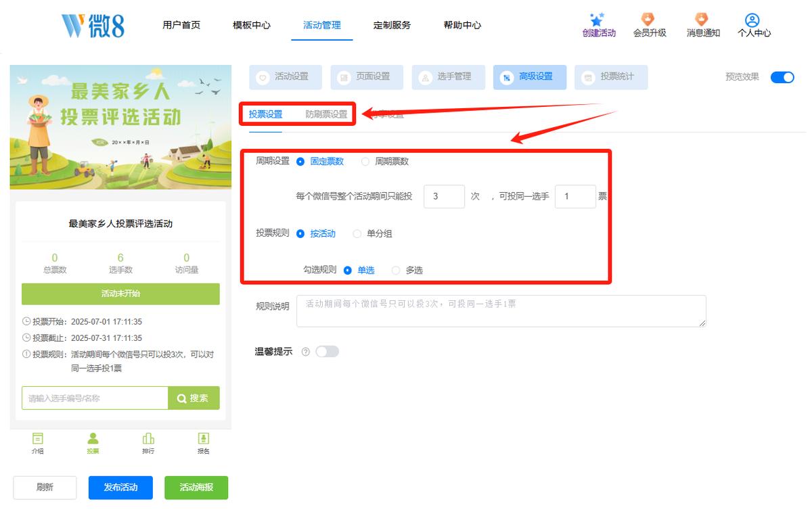The width and height of the screenshot is (812, 512).
Task: Select the 固定票数 radio option
Action: [300, 162]
